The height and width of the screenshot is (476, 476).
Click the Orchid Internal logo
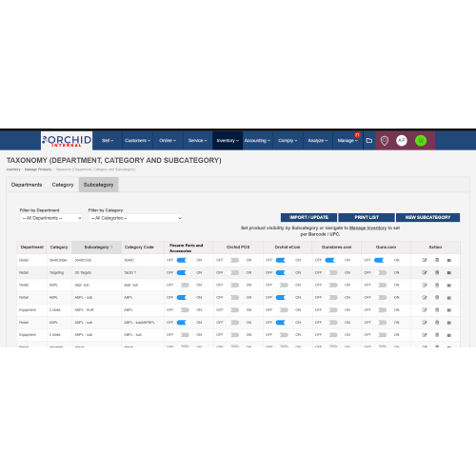(67, 141)
